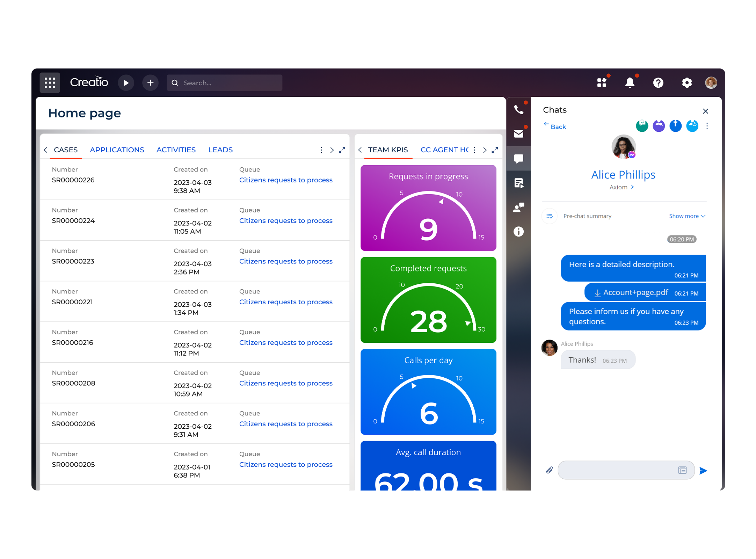Send the chat message
Screen dimensions: 756x559
point(704,470)
